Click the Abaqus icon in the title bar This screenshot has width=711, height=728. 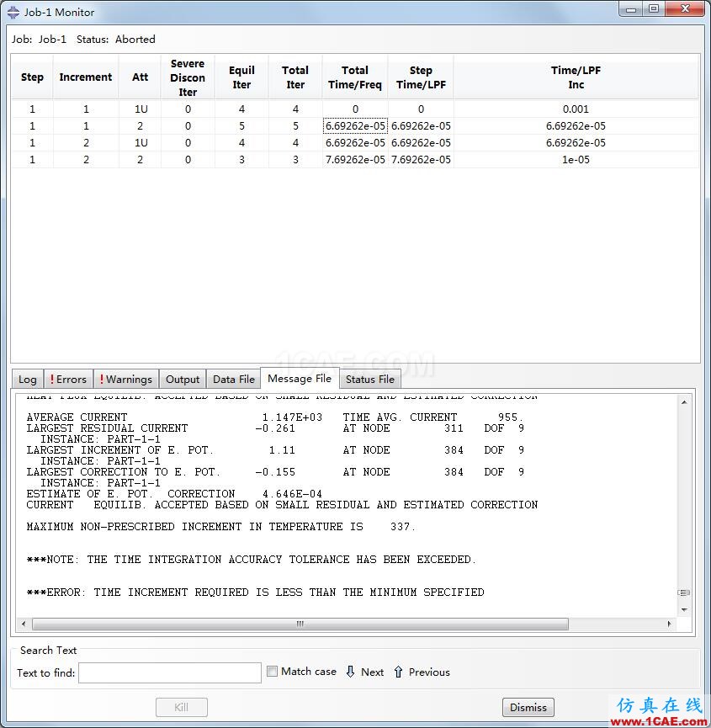coord(13,12)
